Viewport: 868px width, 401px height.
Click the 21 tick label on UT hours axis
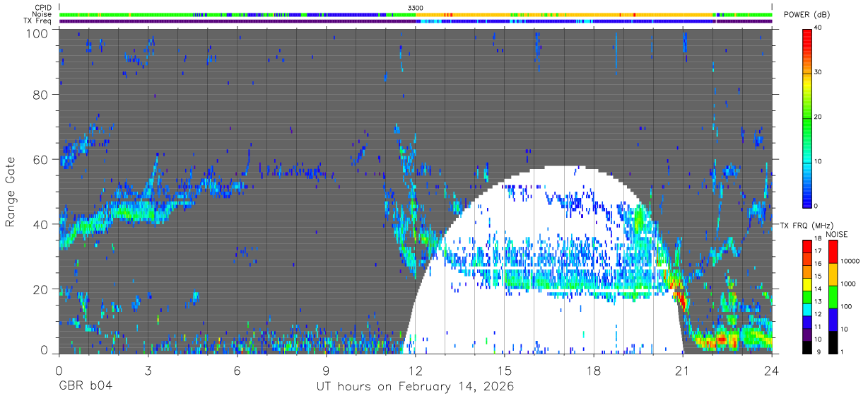tap(683, 370)
